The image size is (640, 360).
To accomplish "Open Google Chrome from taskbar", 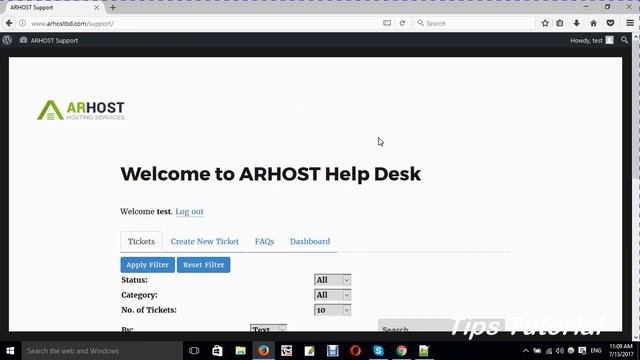I will tap(402, 351).
